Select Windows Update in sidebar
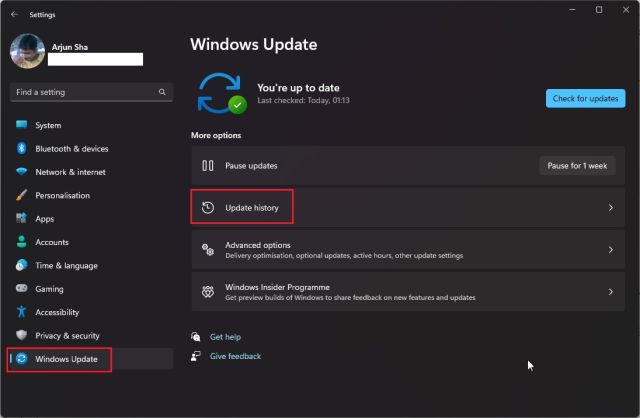Screen dimensions: 640x418 click(x=91, y=359)
